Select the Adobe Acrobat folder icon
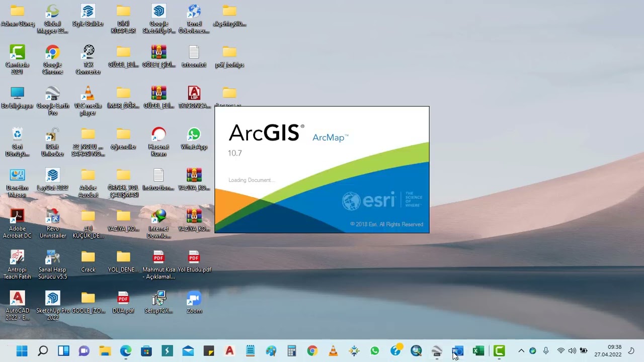The width and height of the screenshot is (644, 362). [88, 183]
